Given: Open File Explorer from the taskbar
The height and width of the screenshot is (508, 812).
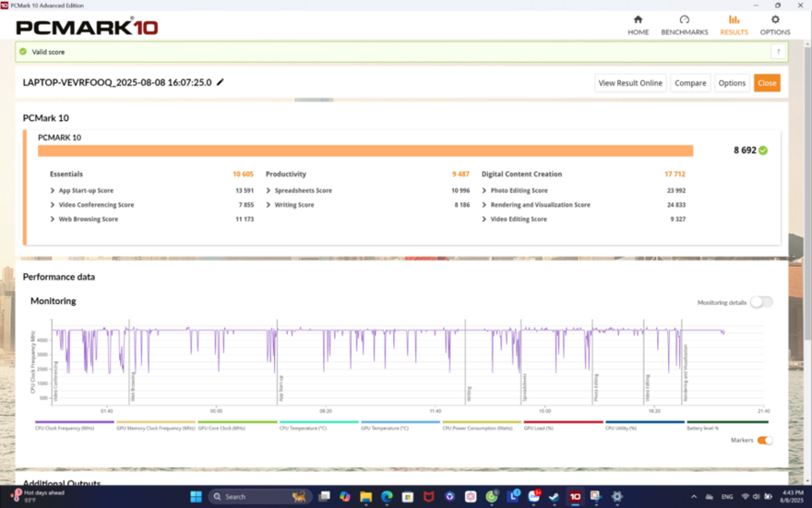Looking at the screenshot, I should [x=366, y=496].
